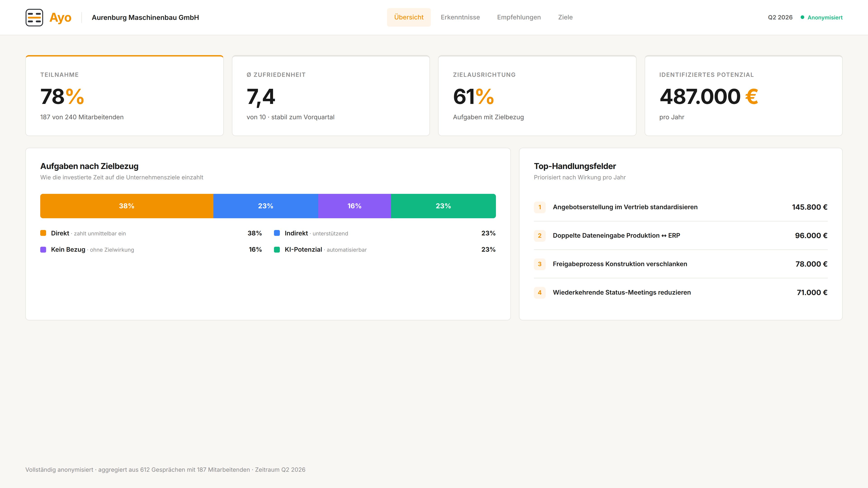This screenshot has width=868, height=488.
Task: Open the Ziele tab
Action: click(x=565, y=17)
